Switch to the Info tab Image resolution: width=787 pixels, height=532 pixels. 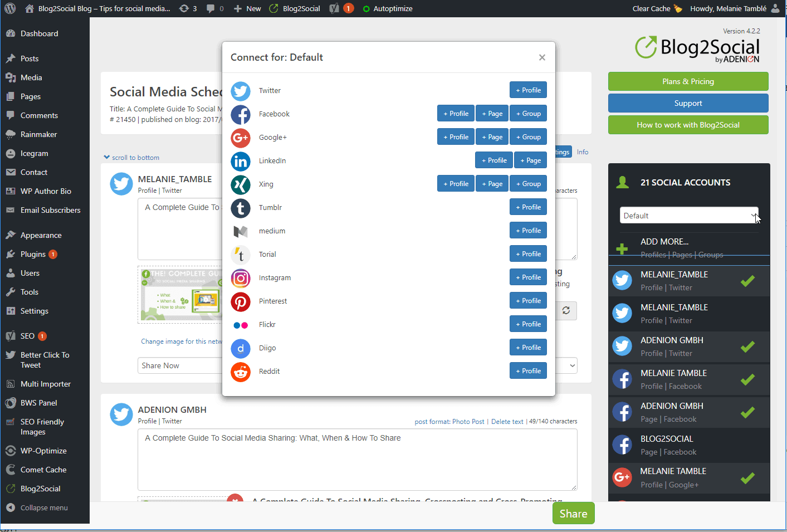tap(582, 152)
